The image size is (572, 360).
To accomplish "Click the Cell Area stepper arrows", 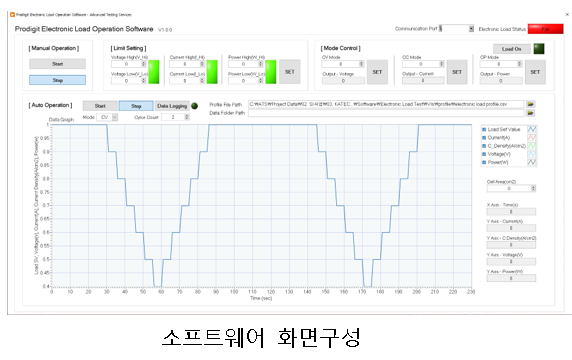I will click(533, 188).
